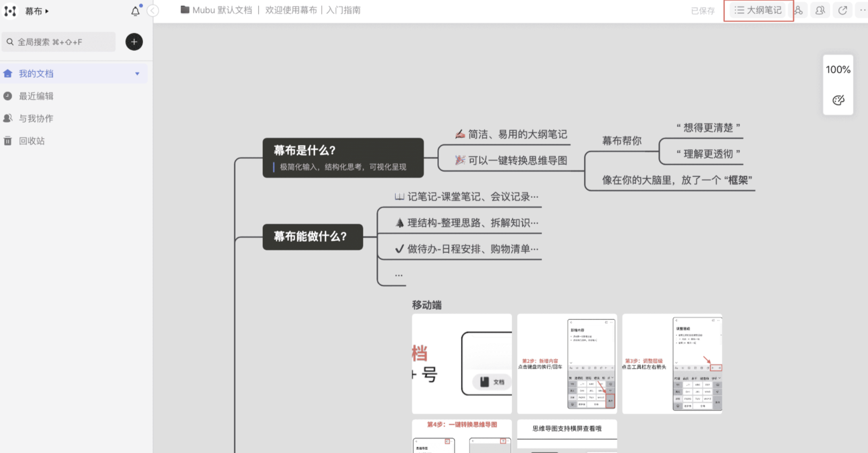Image resolution: width=868 pixels, height=453 pixels.
Task: Click the mind map structure icon
Action: coord(798,10)
